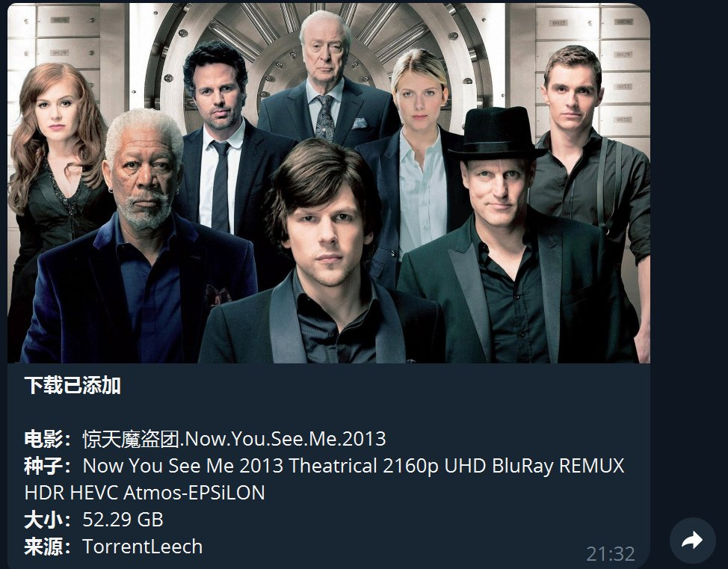This screenshot has width=728, height=569.
Task: Click the patterned necktie of the elderly man
Action: point(324,117)
